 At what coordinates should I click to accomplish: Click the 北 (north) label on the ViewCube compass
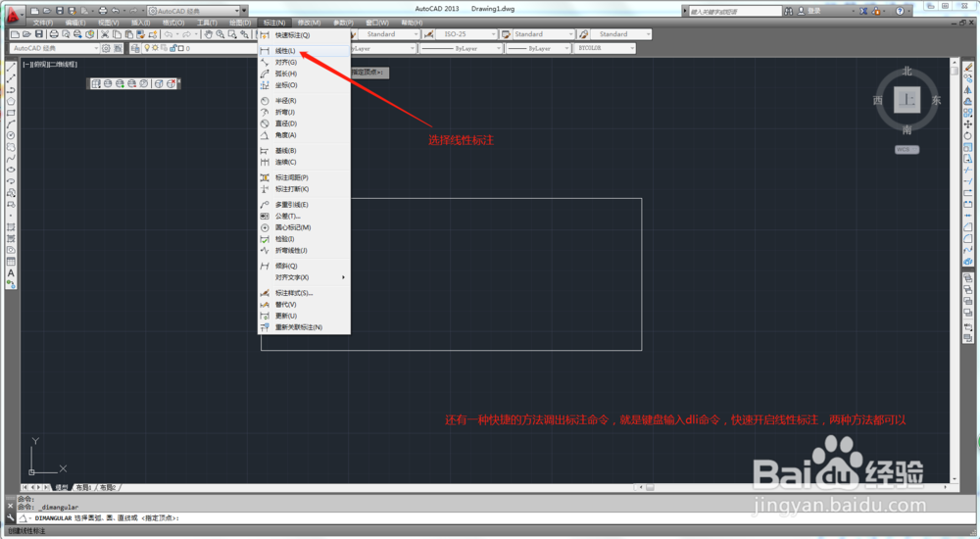(x=906, y=72)
